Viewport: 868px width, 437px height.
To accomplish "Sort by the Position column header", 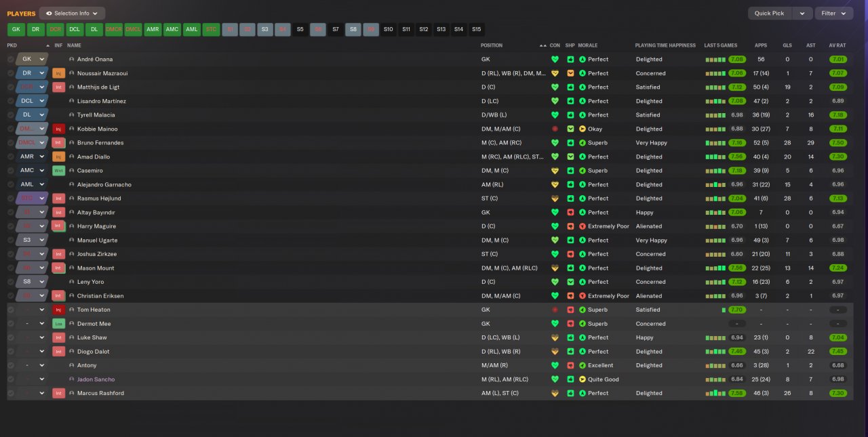I will [492, 45].
